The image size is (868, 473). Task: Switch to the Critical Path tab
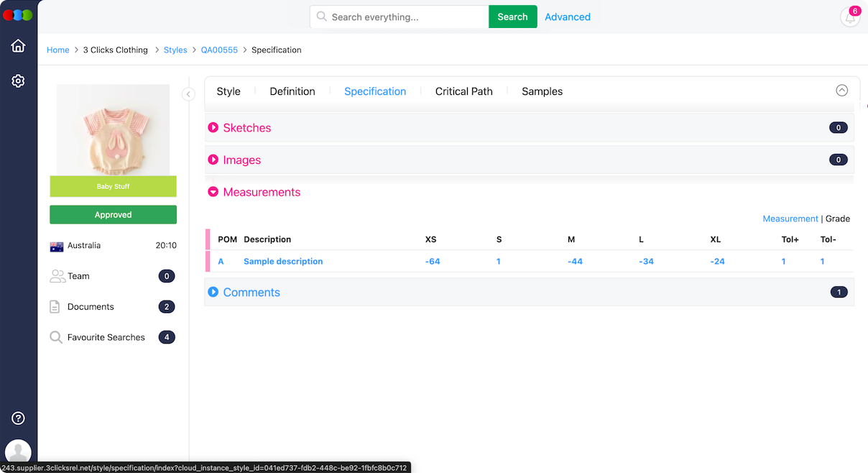coord(463,91)
